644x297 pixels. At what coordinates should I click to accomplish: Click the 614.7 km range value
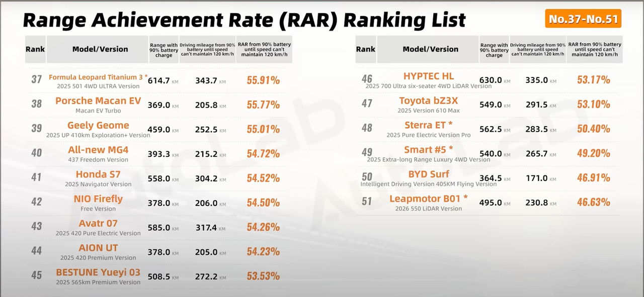tap(158, 80)
